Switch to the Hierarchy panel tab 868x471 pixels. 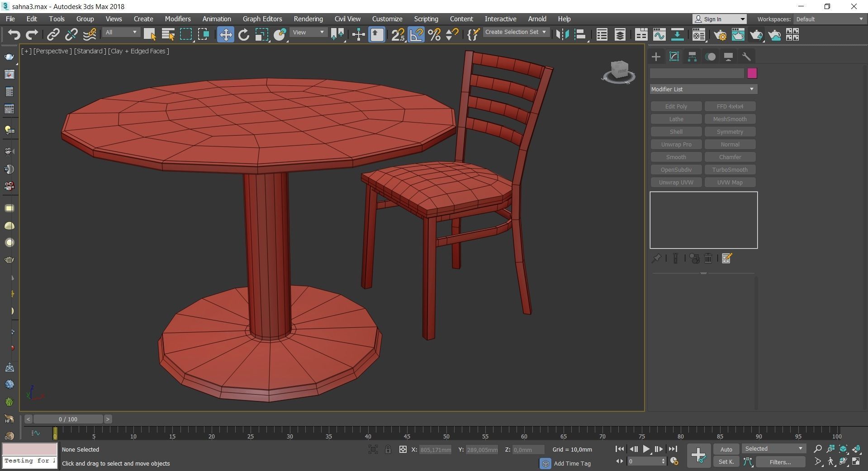tap(692, 57)
